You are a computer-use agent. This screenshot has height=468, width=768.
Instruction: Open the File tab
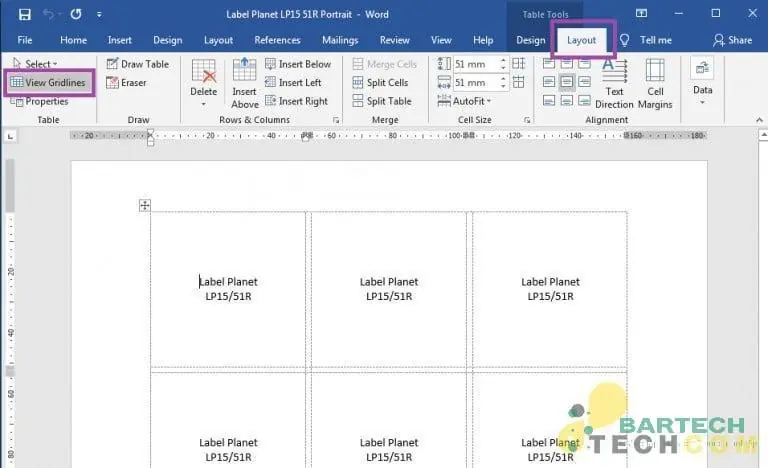pos(24,40)
